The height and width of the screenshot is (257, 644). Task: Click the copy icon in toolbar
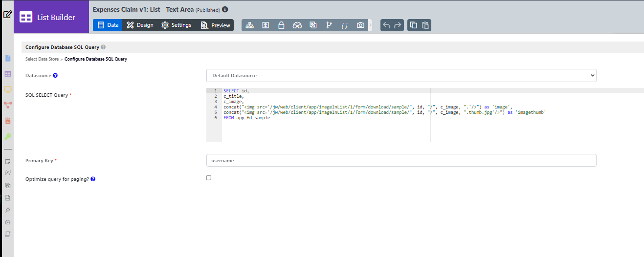(414, 25)
